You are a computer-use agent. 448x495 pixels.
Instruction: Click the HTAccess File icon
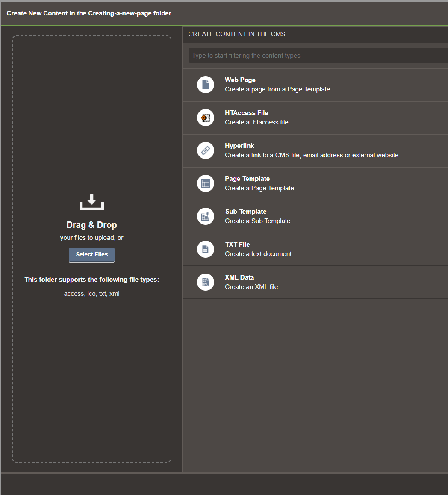pos(206,118)
